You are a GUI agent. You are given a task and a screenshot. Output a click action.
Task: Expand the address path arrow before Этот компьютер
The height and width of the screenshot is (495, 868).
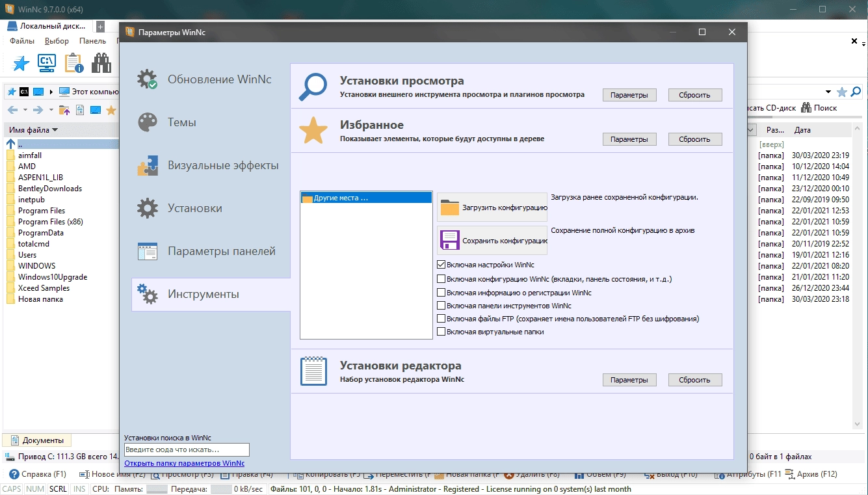pyautogui.click(x=51, y=92)
